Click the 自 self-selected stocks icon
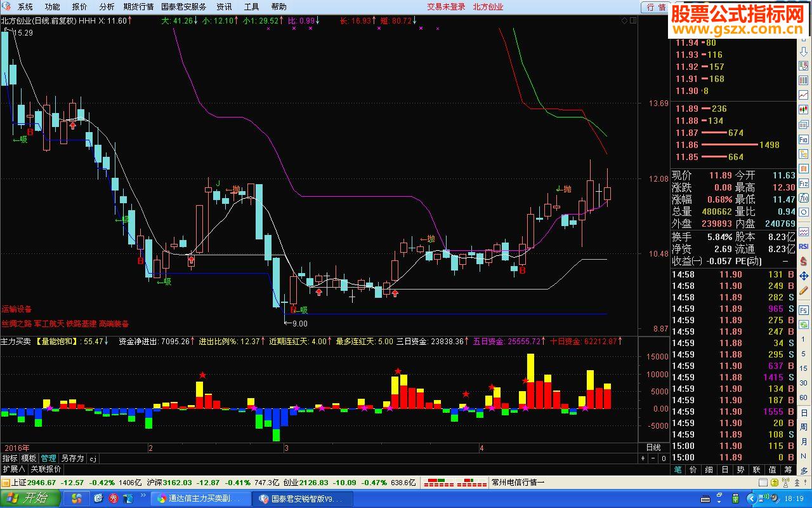 click(x=804, y=168)
